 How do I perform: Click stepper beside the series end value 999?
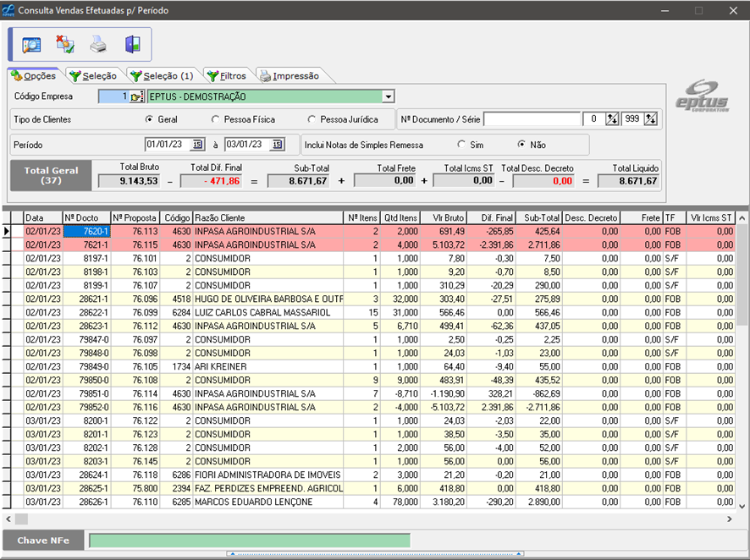(650, 119)
